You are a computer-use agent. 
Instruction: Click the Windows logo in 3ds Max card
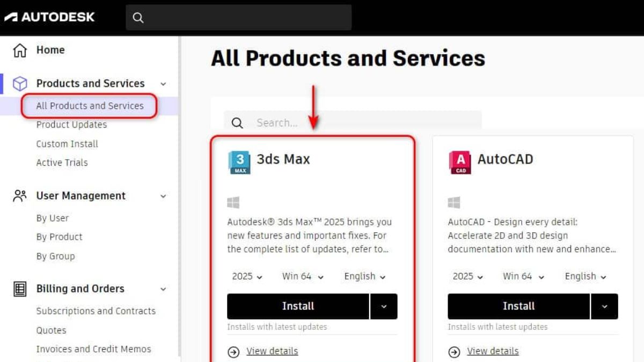pos(233,202)
